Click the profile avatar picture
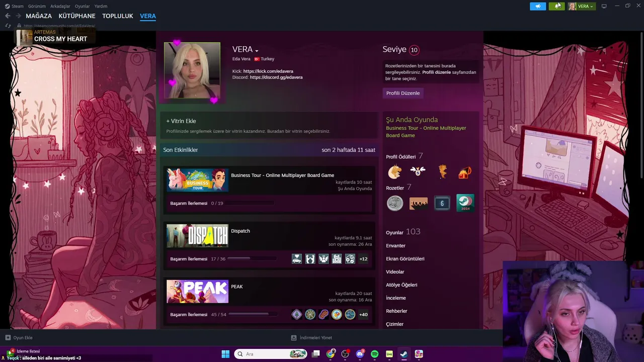The height and width of the screenshot is (362, 644). tap(192, 70)
